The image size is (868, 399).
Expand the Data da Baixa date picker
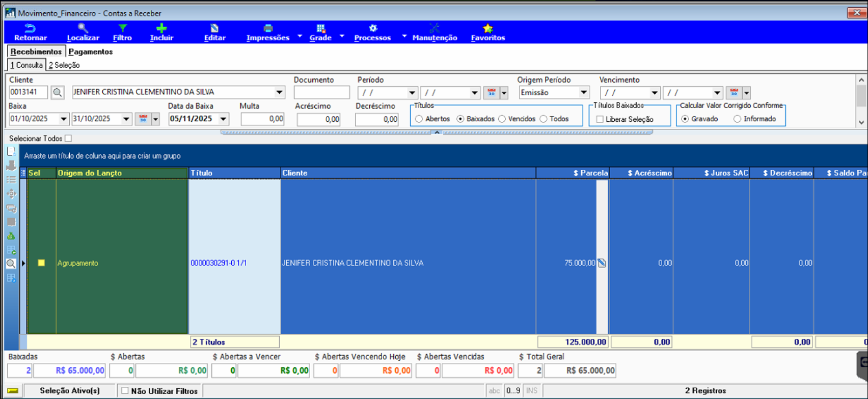click(x=223, y=119)
